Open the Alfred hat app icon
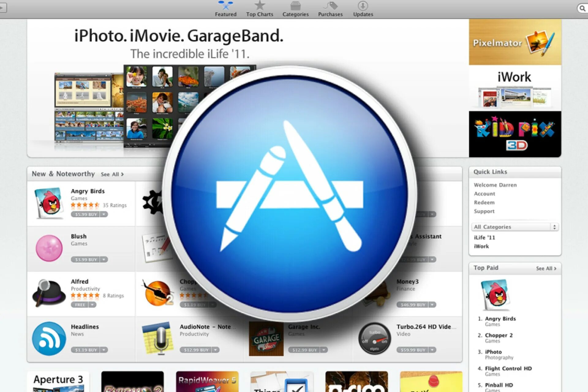 point(48,293)
